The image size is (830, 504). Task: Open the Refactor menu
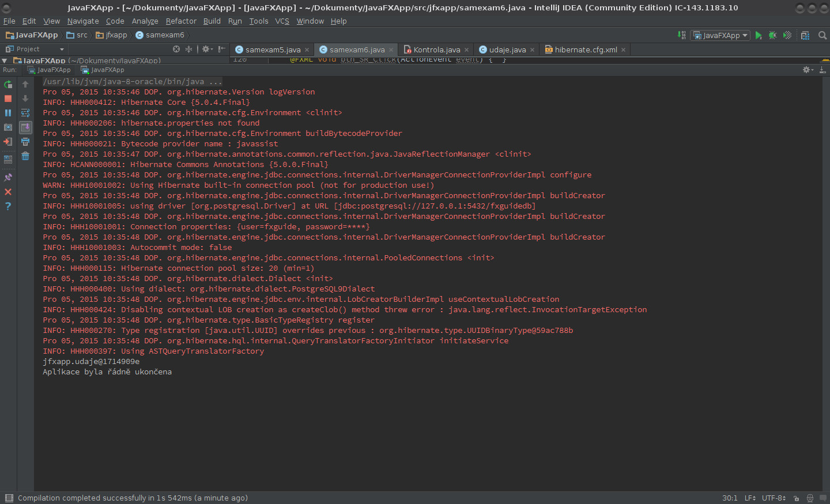(x=181, y=21)
